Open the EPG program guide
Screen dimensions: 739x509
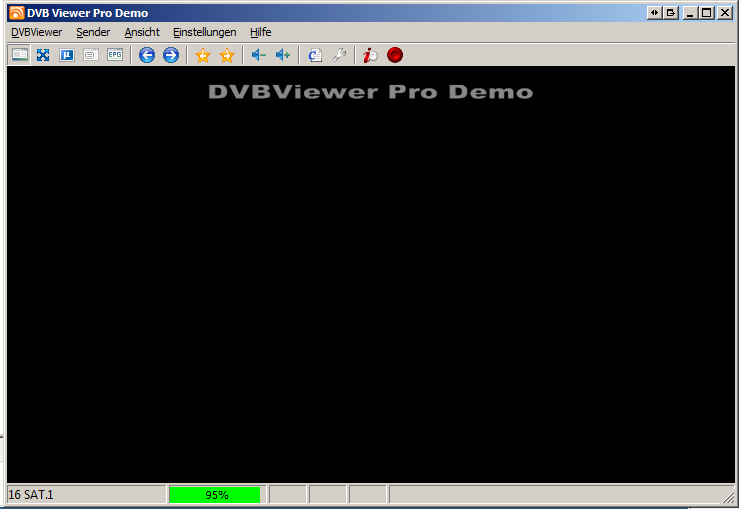(115, 55)
